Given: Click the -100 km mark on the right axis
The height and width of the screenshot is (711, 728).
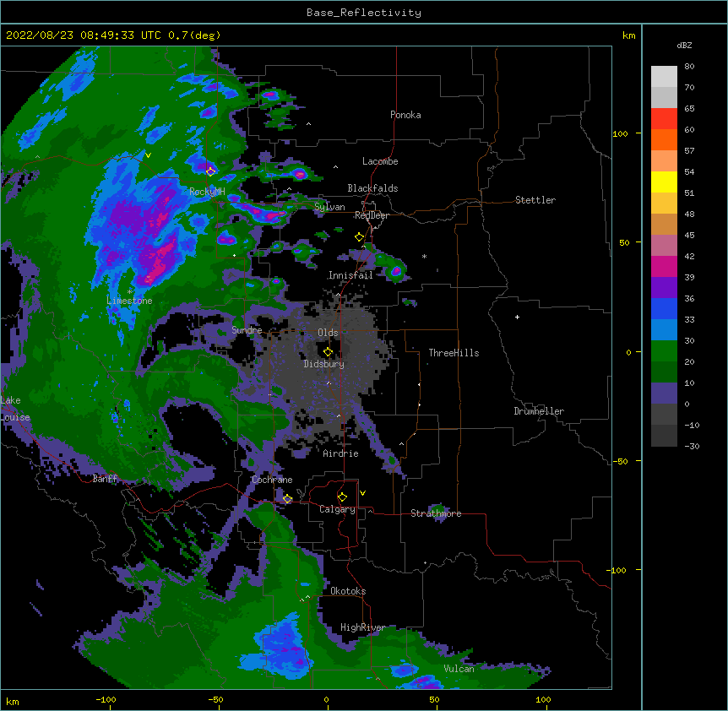Looking at the screenshot, I should coord(617,570).
